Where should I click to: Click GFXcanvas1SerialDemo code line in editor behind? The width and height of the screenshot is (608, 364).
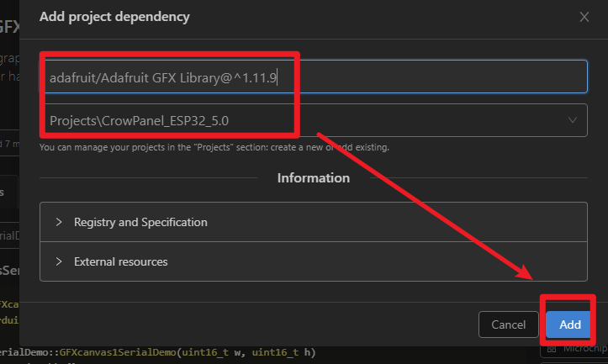[158, 352]
